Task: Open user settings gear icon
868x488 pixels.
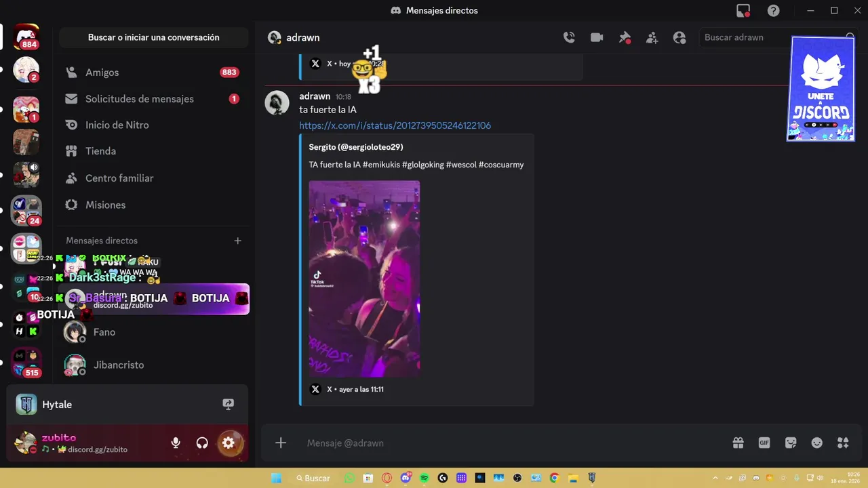Action: pyautogui.click(x=229, y=443)
